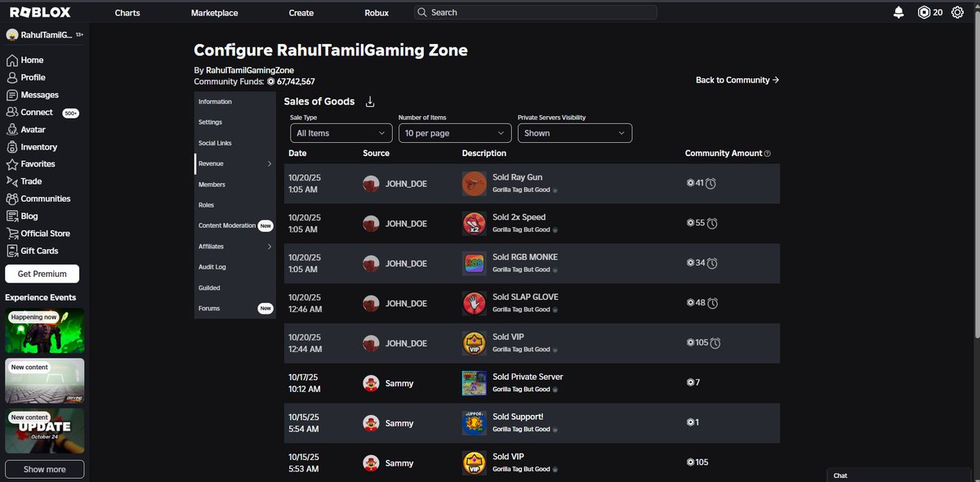Click the help icon beside Community Amount
This screenshot has height=482, width=980.
pyautogui.click(x=767, y=154)
